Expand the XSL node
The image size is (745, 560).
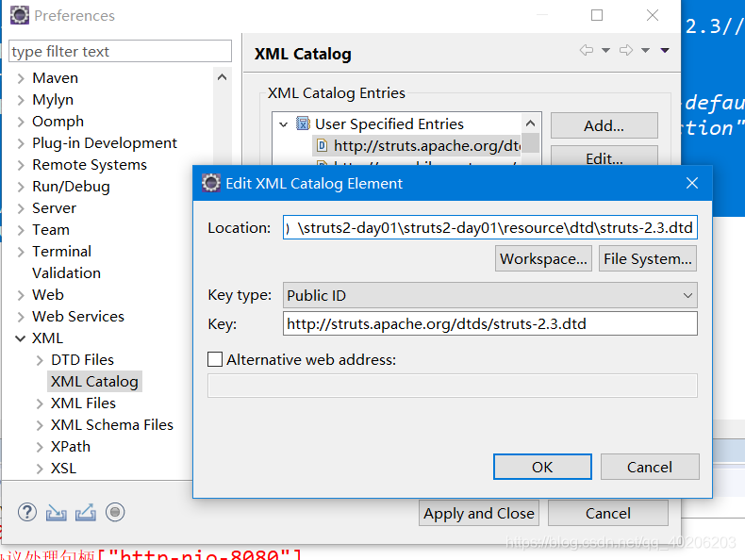tap(40, 469)
